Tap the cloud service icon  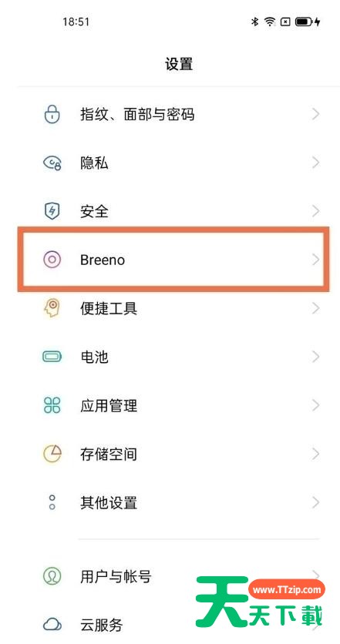[x=52, y=626]
